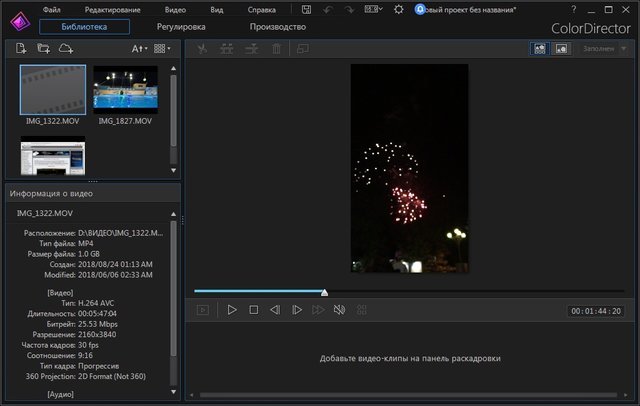Open the Файл menu
640x406 pixels.
point(52,9)
